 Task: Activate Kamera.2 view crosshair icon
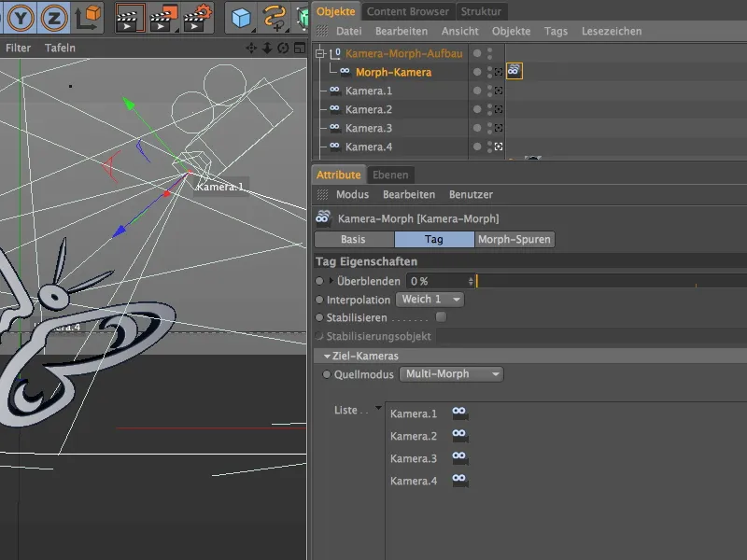point(499,109)
